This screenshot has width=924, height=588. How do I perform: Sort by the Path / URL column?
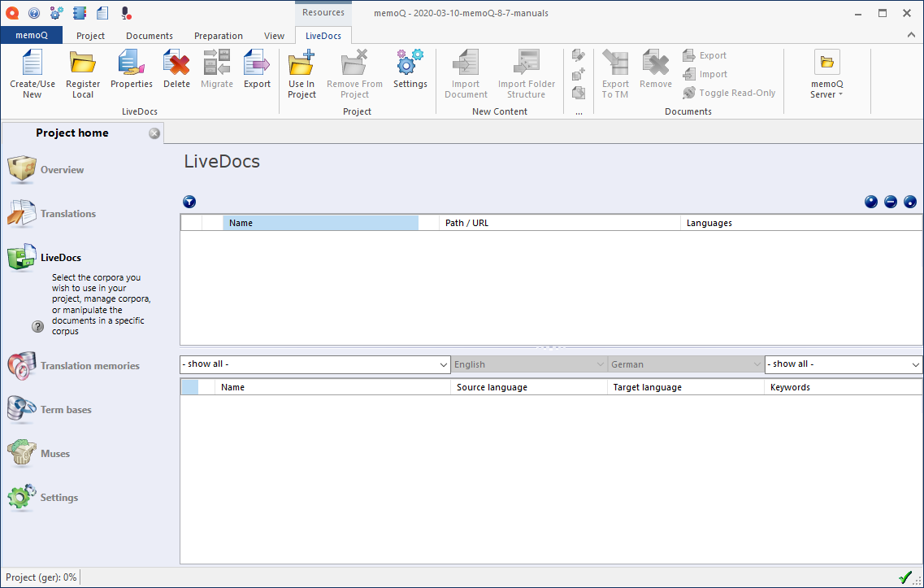click(x=559, y=223)
